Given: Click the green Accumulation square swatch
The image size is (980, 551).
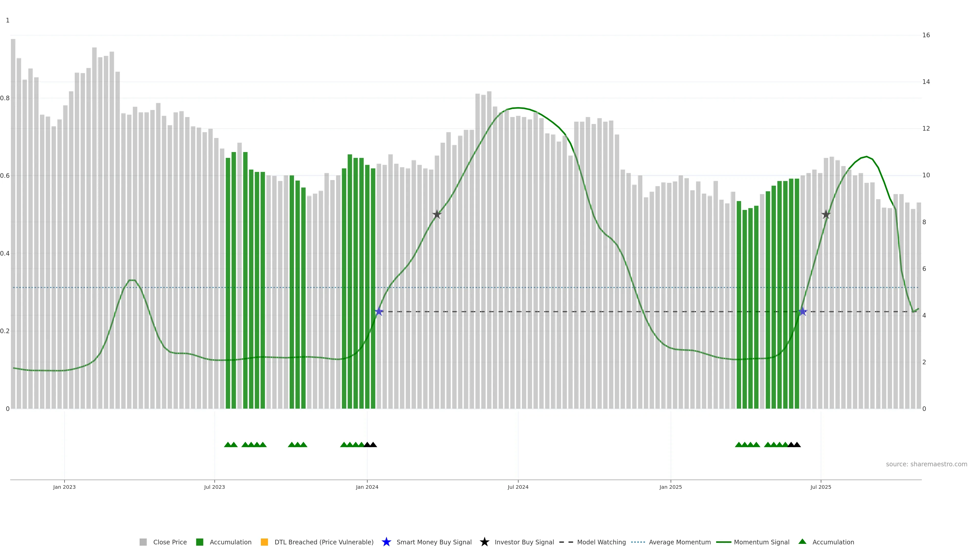Looking at the screenshot, I should click(200, 542).
